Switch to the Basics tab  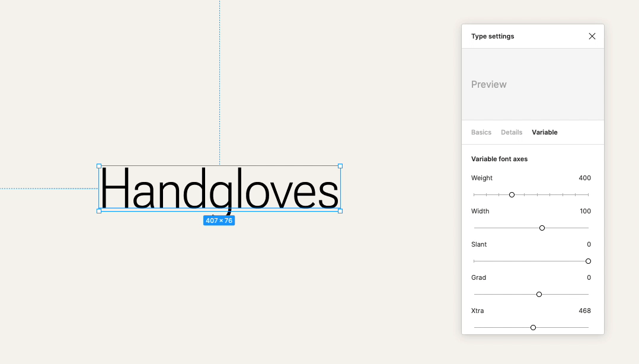(x=481, y=132)
